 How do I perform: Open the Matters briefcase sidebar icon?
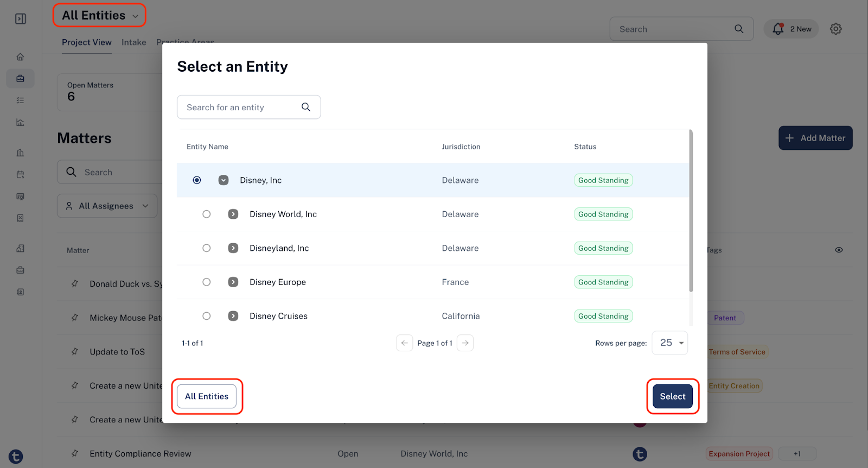coord(20,79)
